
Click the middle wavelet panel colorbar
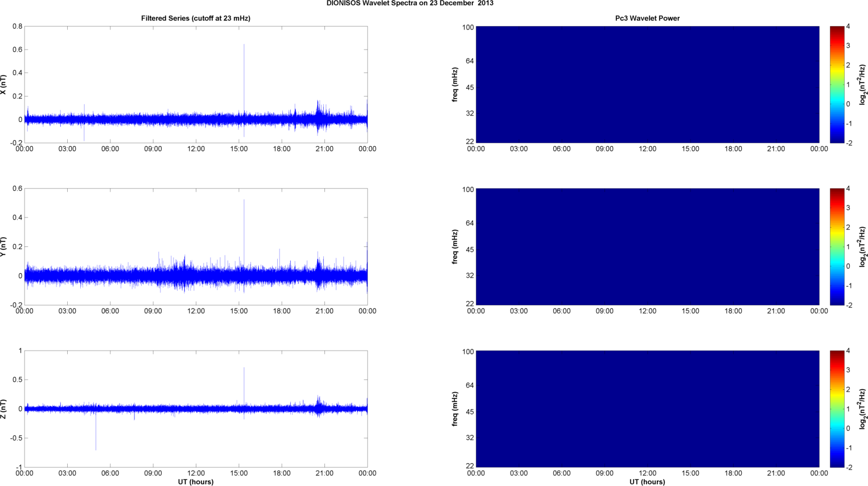pos(837,247)
